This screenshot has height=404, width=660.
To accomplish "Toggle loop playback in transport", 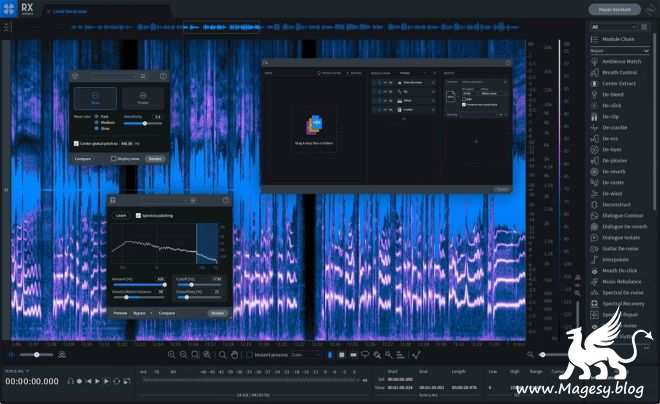I will [117, 381].
